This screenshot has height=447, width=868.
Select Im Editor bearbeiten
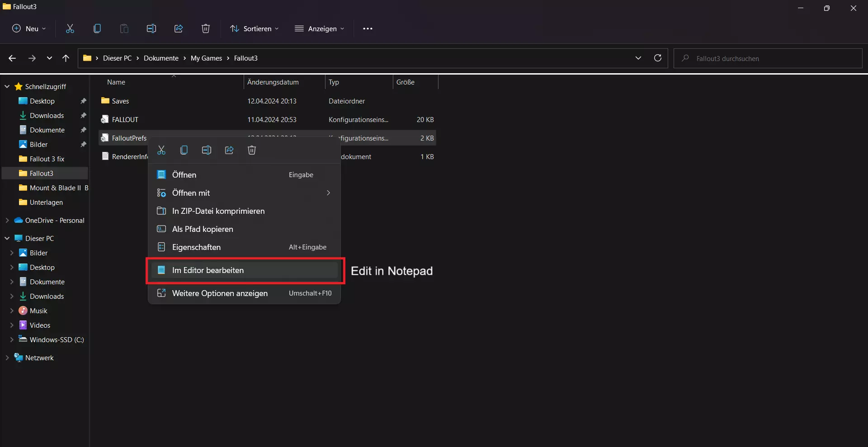click(x=244, y=270)
